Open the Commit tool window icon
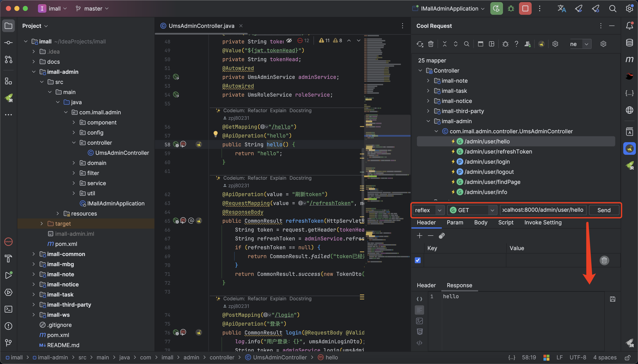Screen dimensions: 638x364 point(8,43)
